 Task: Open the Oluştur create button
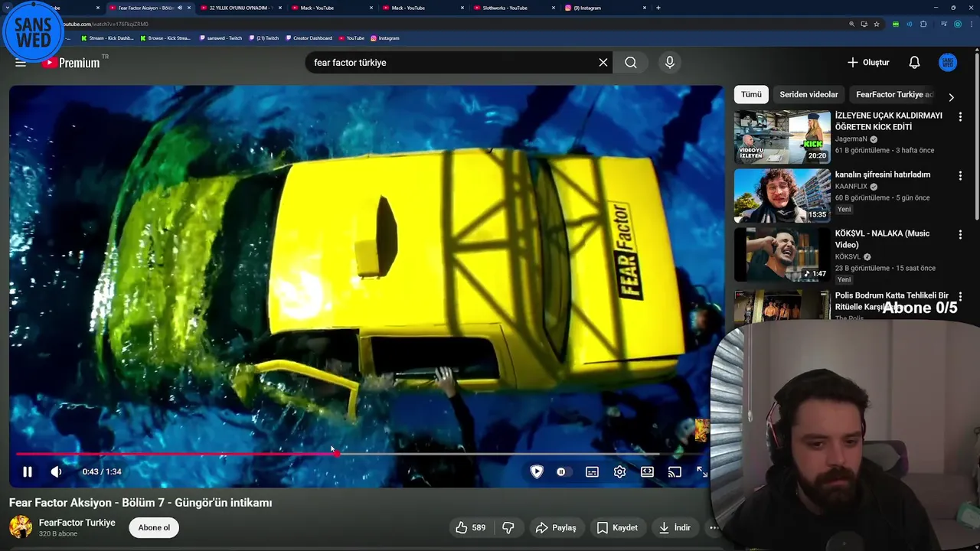pos(868,63)
